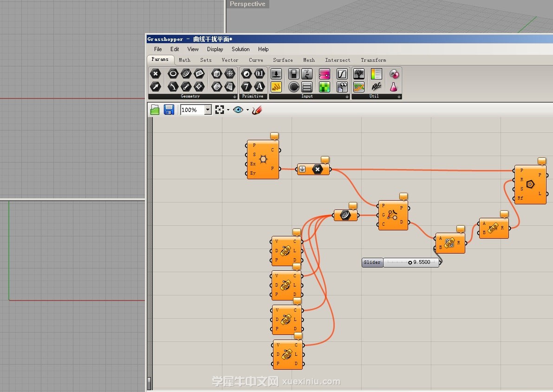Expand the Input panel plus button
This screenshot has height=392, width=553.
(347, 96)
